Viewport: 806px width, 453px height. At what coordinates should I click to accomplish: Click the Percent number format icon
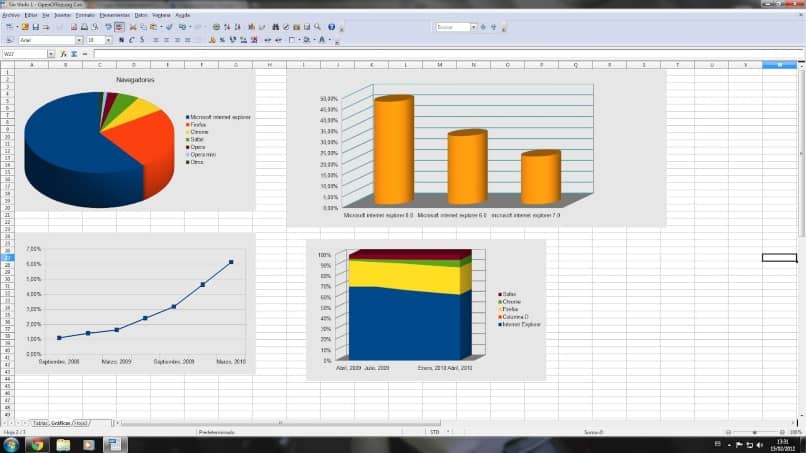coord(222,40)
